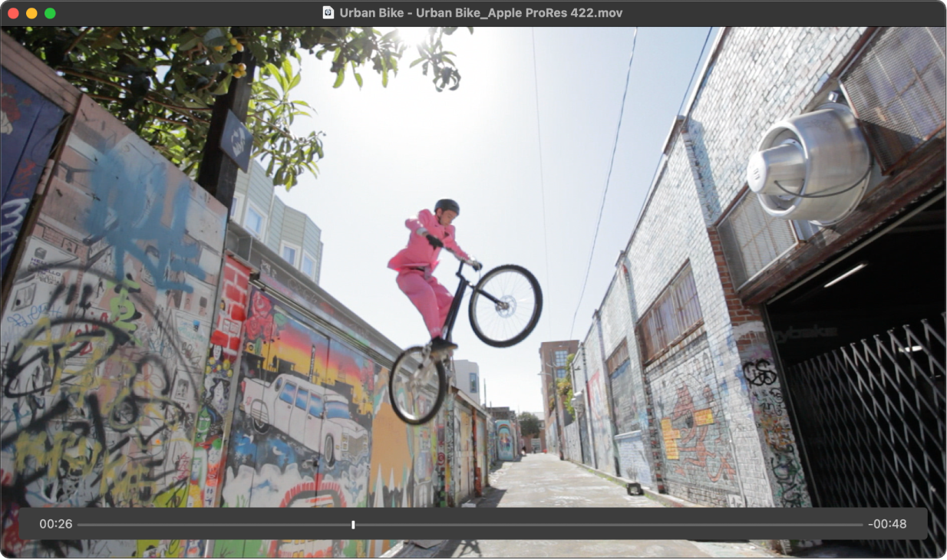
Task: Click the elapsed time 00:26 label
Action: 56,525
